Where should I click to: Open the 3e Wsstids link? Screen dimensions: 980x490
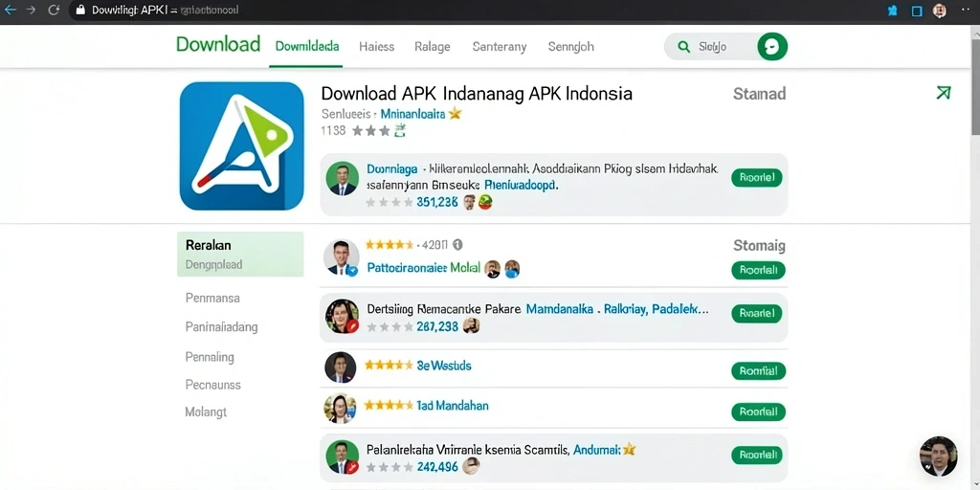click(444, 366)
